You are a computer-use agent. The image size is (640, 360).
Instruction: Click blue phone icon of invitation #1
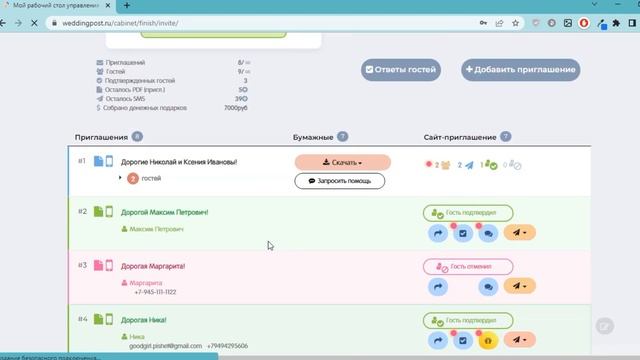109,161
